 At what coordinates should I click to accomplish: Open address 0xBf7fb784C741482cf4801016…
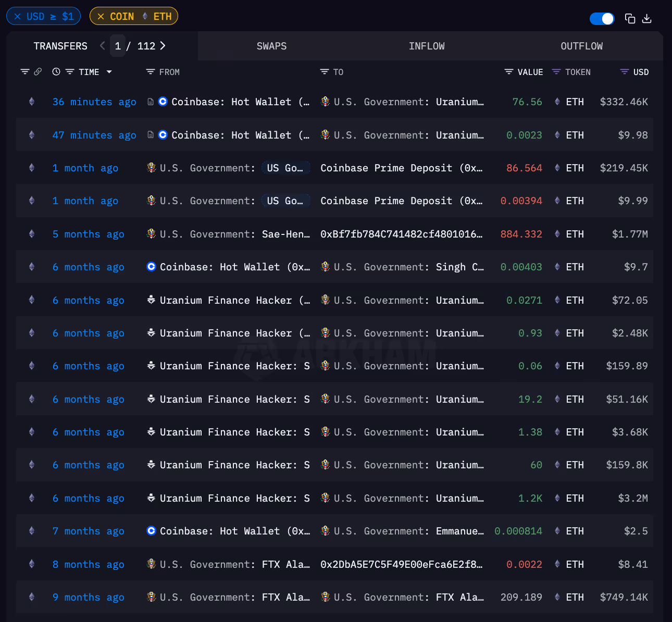tap(402, 234)
